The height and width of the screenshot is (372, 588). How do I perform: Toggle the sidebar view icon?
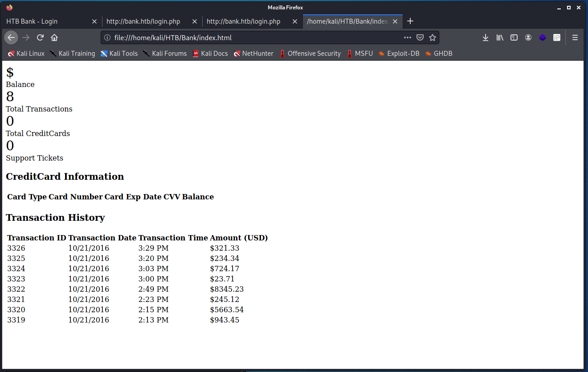(x=514, y=37)
